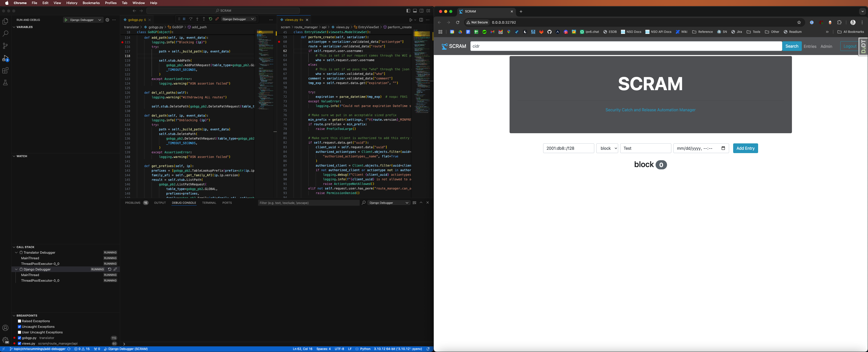Viewport: 868px width, 352px height.
Task: Open the block action type dropdown
Action: pos(607,148)
